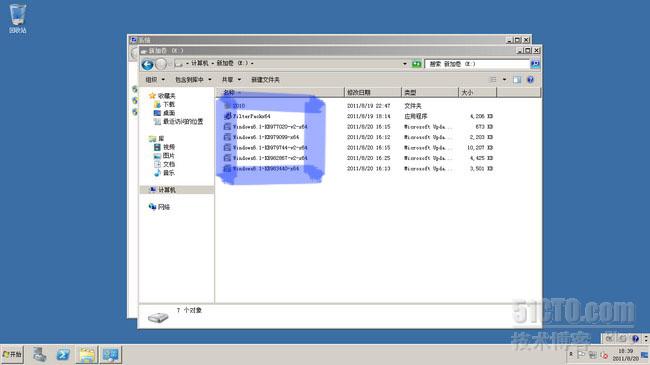Switch to the system control panel taskbar button
The width and height of the screenshot is (650, 365).
(110, 355)
